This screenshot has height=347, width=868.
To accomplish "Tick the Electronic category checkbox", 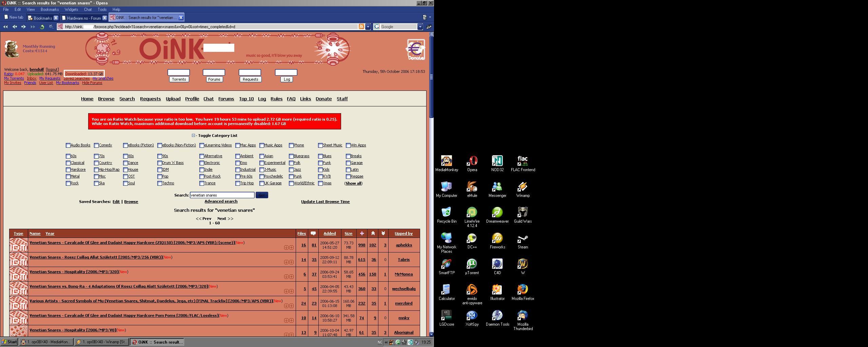I will pyautogui.click(x=202, y=163).
